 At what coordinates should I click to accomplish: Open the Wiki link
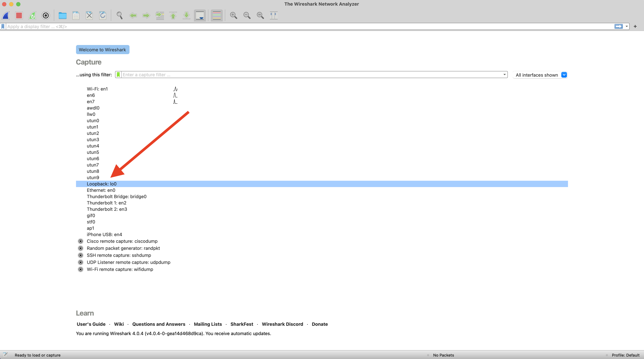pos(119,324)
